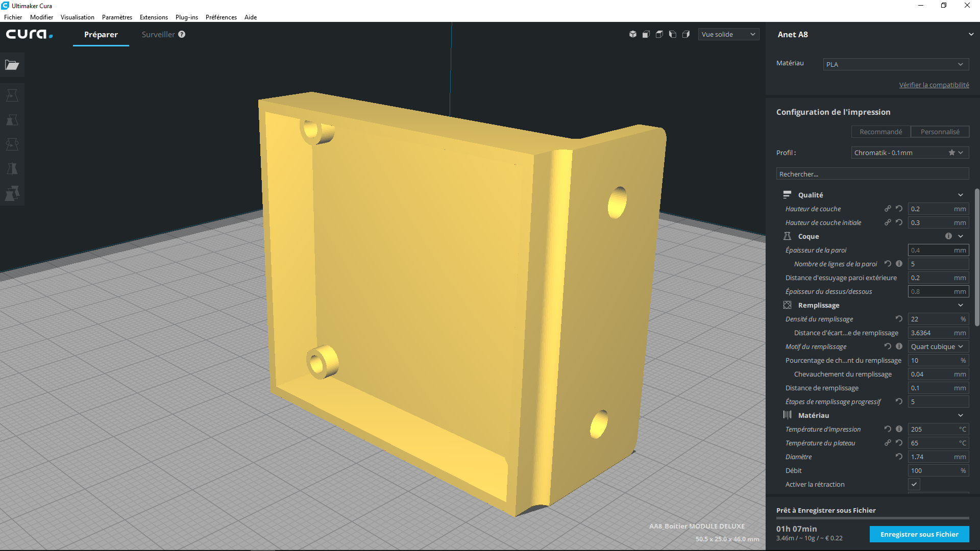
Task: Open Vérifier la compatibilité link
Action: click(x=934, y=85)
